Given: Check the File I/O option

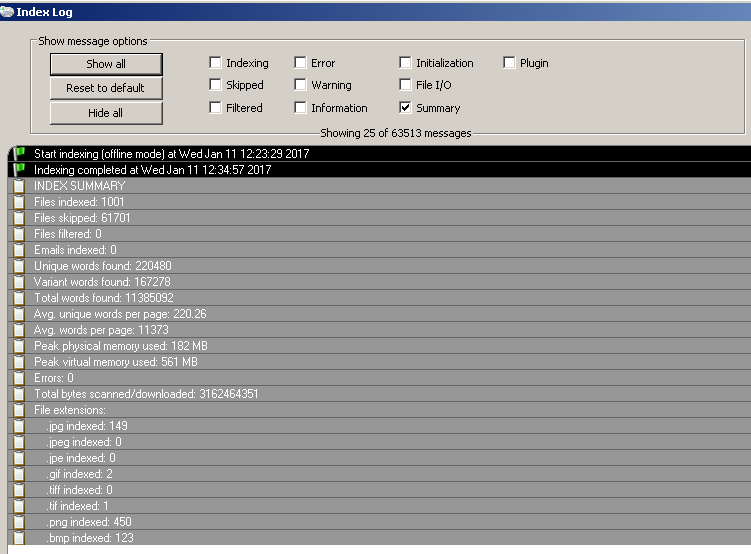Looking at the screenshot, I should coord(405,85).
